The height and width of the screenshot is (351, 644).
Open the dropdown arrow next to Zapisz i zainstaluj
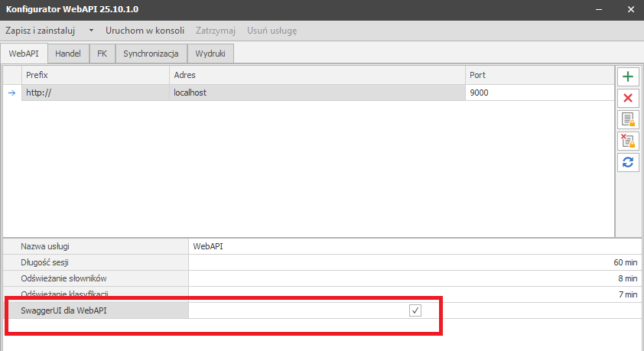[91, 31]
